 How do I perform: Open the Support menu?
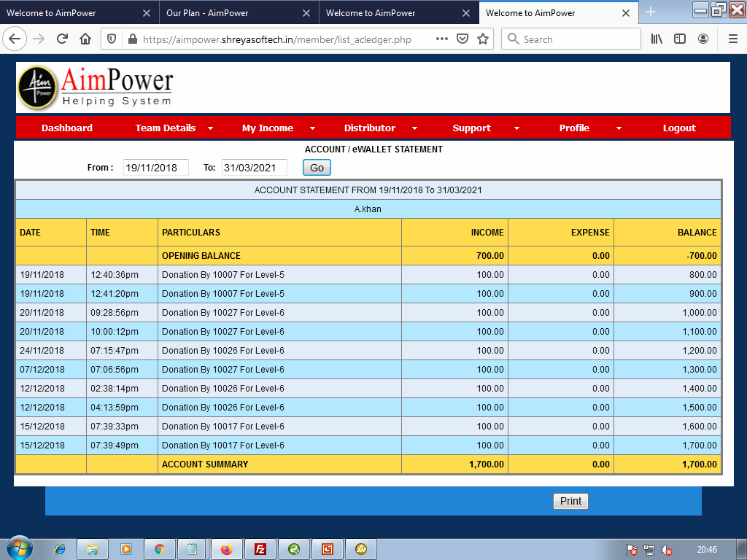tap(472, 128)
